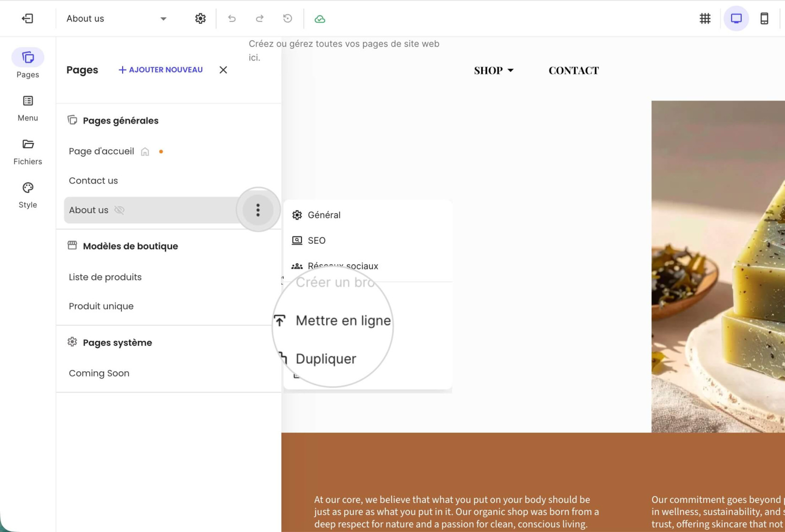The image size is (785, 532).
Task: Click the Modèles de boutique section header
Action: pos(130,246)
